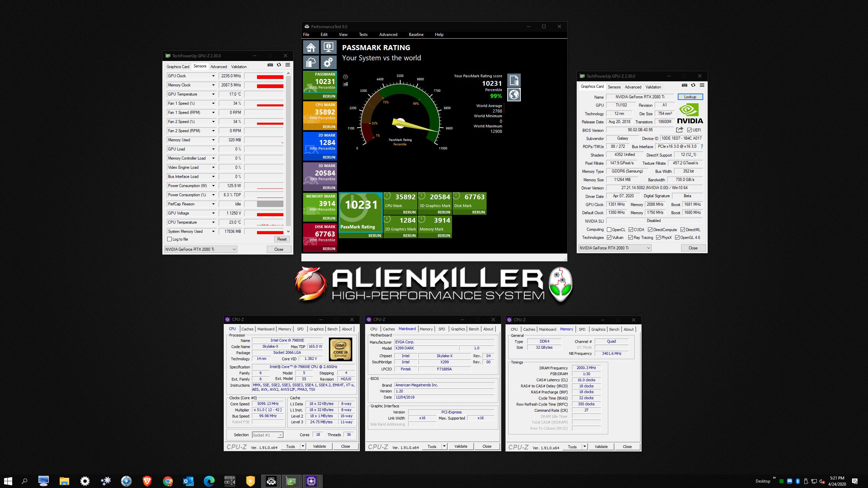Screen dimensions: 868x488
Task: Enable Log to file checkbox
Action: click(170, 239)
